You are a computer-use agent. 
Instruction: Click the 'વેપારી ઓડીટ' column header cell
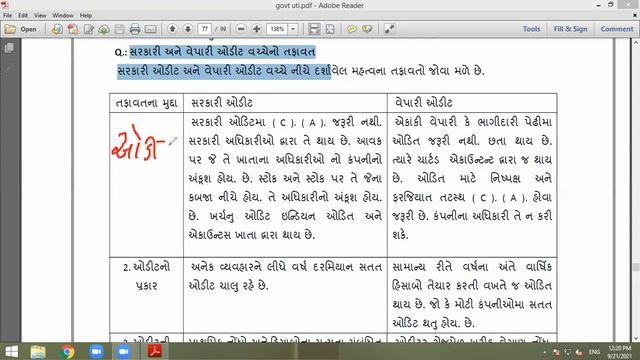(472, 103)
